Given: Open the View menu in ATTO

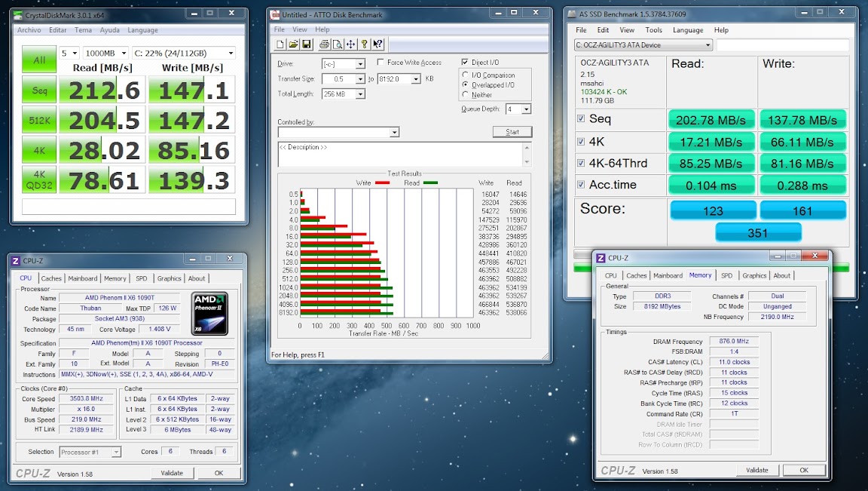Looking at the screenshot, I should [299, 29].
